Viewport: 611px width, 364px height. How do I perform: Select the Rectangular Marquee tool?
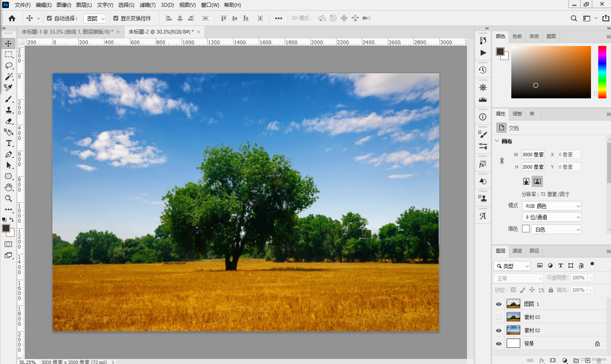point(9,54)
